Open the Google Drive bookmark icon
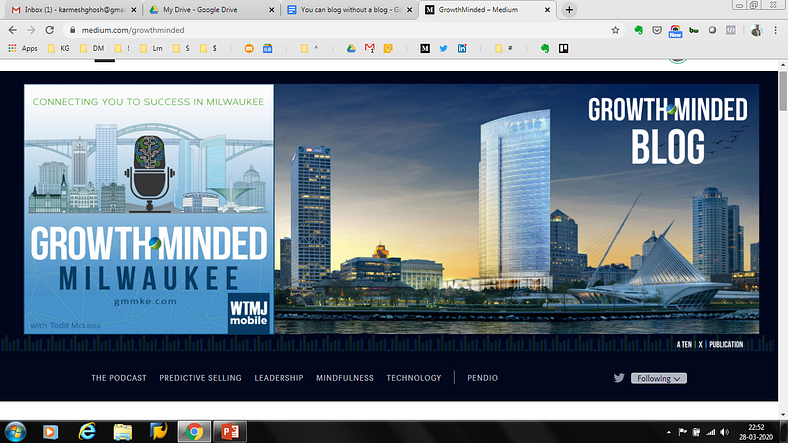The width and height of the screenshot is (788, 443). pos(351,48)
